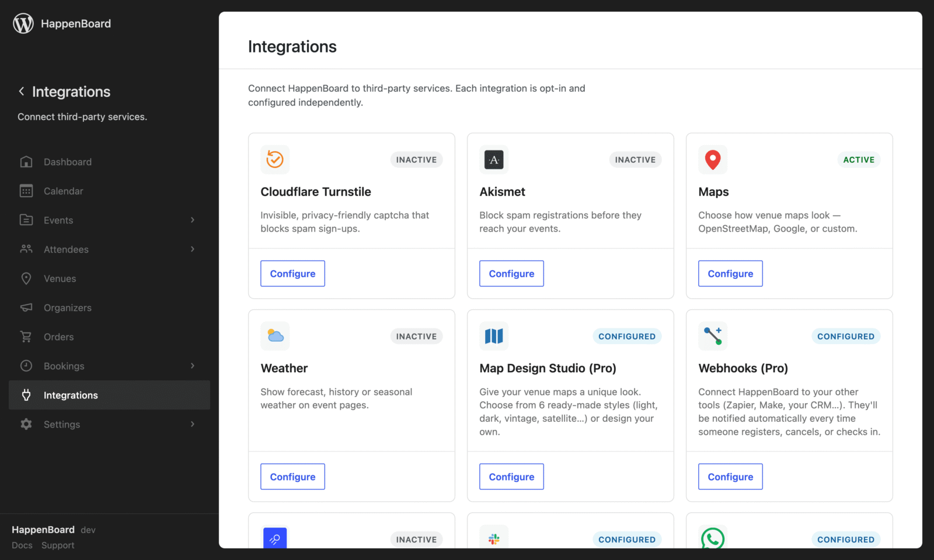Configure Map Design Studio (Pro)
Screen dimensions: 934x560
[511, 477]
